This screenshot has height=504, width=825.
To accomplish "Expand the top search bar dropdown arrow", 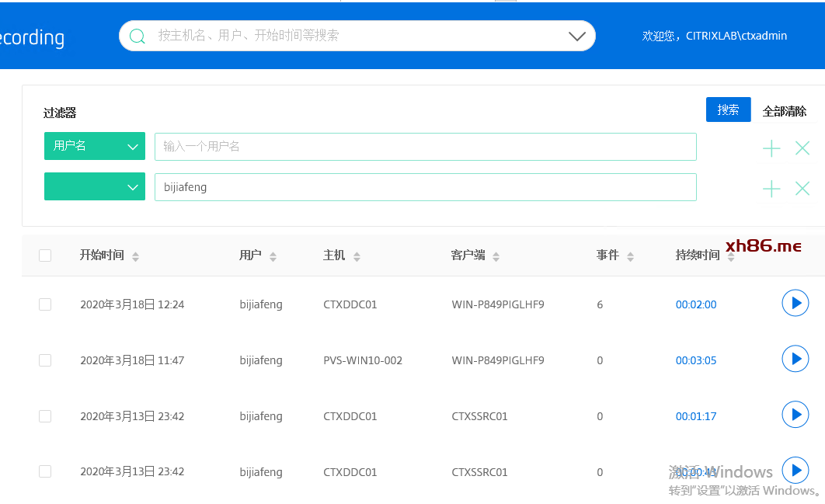I will pos(576,36).
